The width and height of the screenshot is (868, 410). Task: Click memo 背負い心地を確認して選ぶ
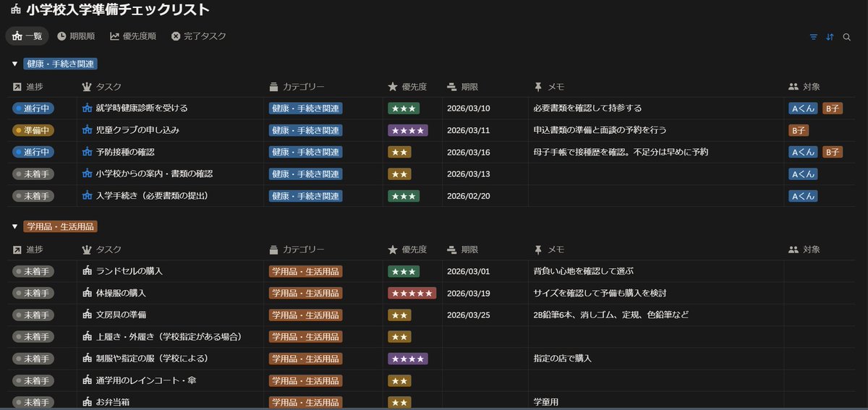tap(583, 271)
